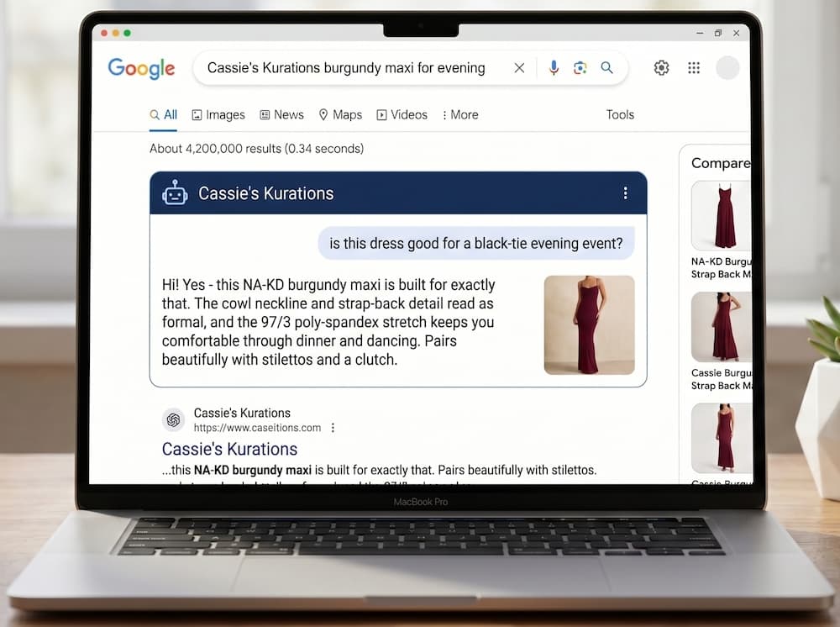This screenshot has height=627, width=840.
Task: Switch to the Videos tab
Action: click(x=402, y=114)
